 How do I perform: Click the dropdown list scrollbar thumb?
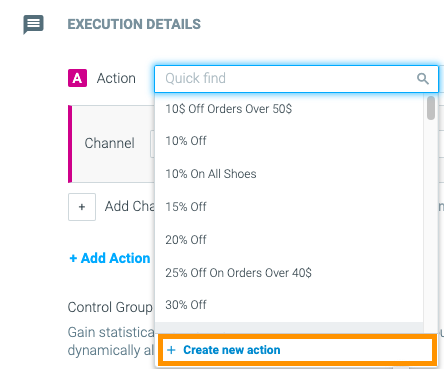pos(431,108)
